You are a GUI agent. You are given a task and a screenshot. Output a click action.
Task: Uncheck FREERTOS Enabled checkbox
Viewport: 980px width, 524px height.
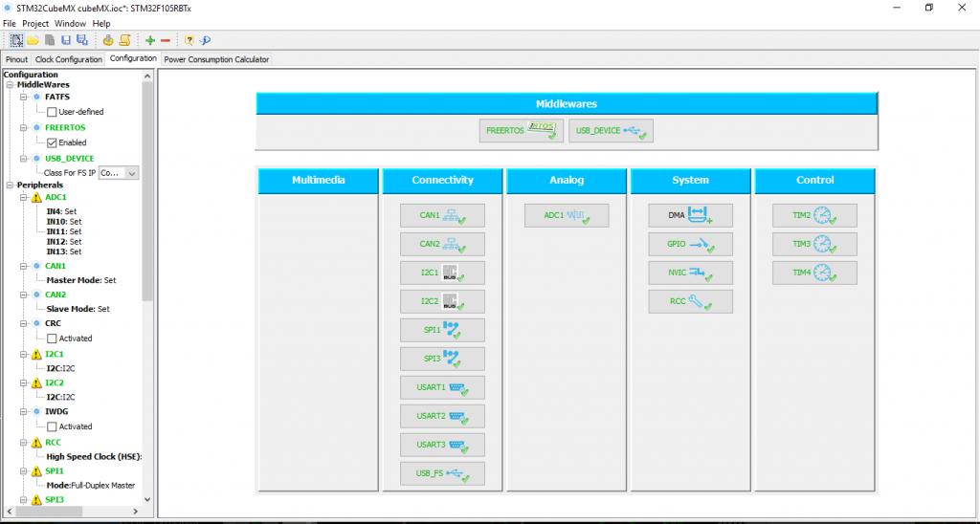coord(52,142)
